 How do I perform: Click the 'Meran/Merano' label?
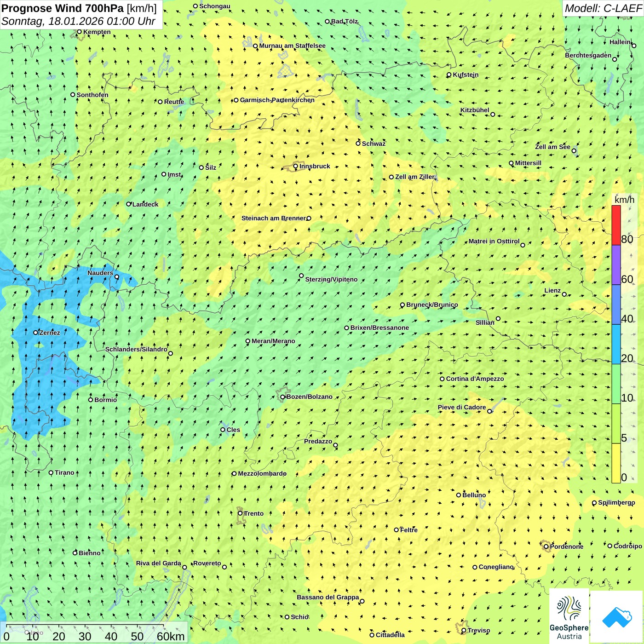tap(273, 341)
